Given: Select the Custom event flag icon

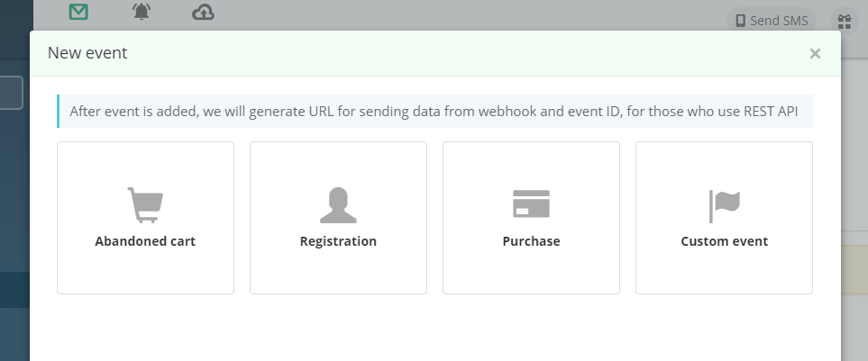Looking at the screenshot, I should point(724,205).
